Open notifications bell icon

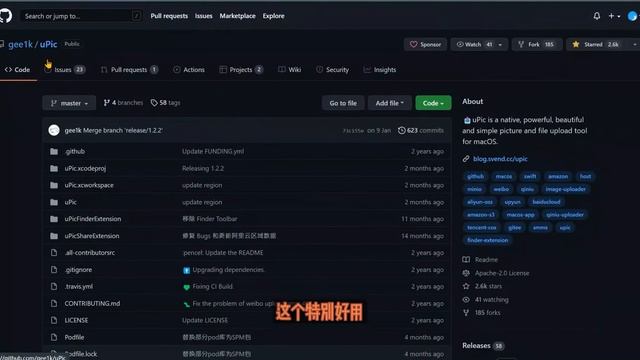596,16
